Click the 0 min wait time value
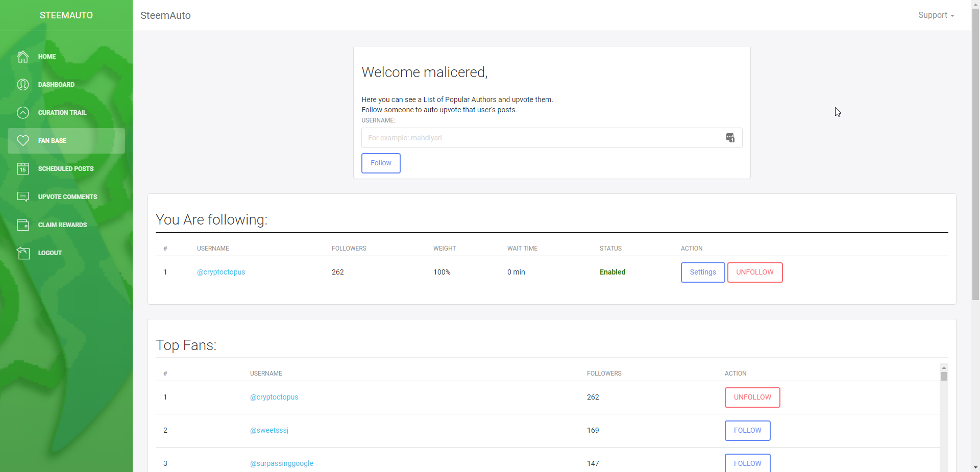The height and width of the screenshot is (472, 980). [x=516, y=272]
